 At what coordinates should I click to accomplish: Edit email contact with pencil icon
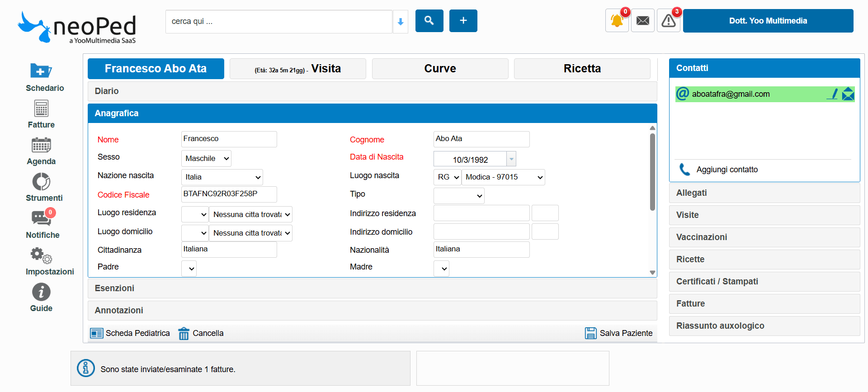pos(832,94)
